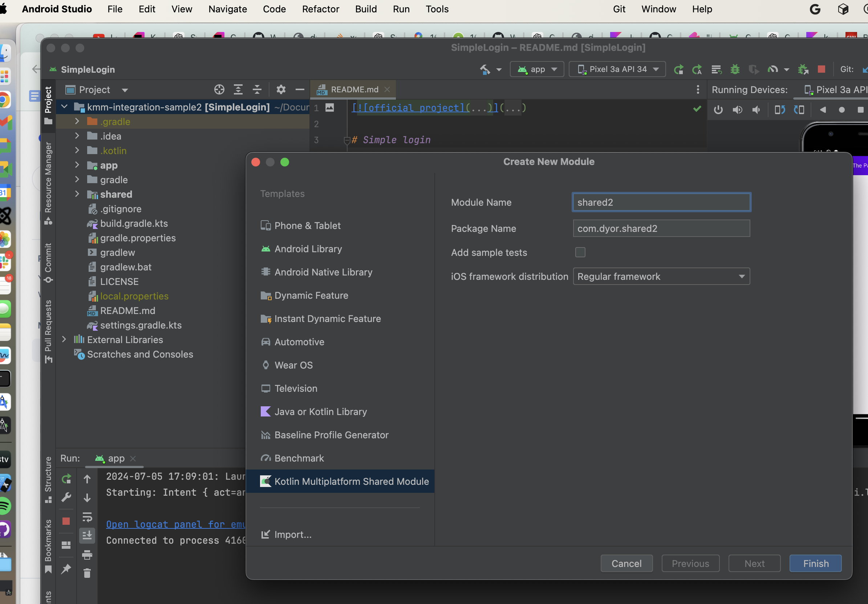The width and height of the screenshot is (868, 604).
Task: Open Pull Requests side tab
Action: point(48,331)
